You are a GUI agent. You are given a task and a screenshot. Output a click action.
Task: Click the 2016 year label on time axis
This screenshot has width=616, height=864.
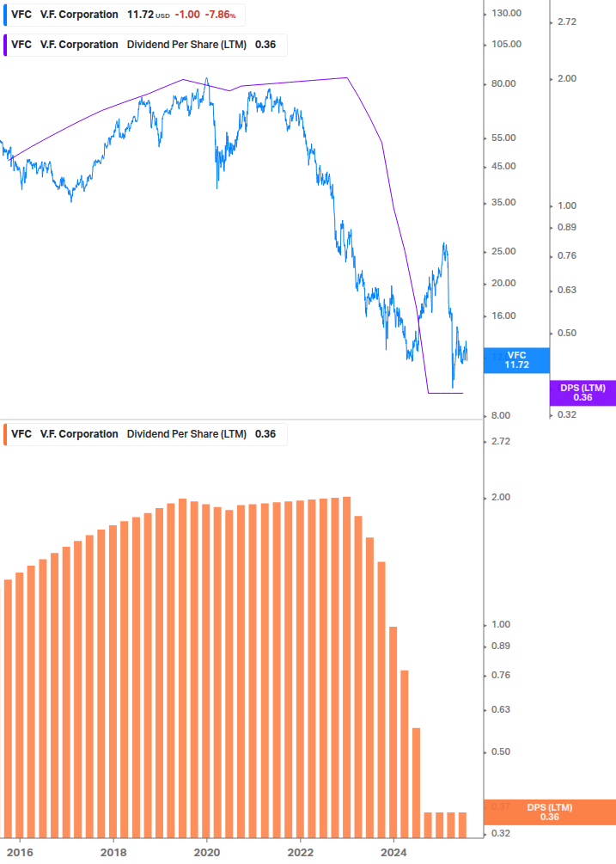[21, 853]
